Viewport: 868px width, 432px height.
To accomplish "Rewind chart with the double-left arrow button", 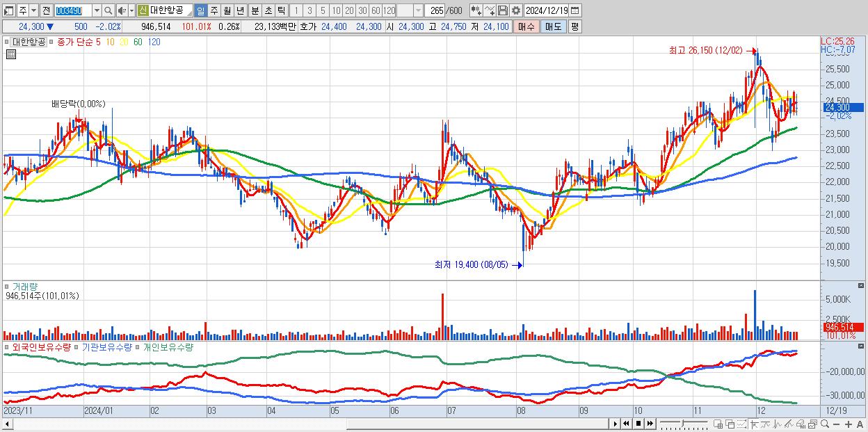I will point(626,424).
